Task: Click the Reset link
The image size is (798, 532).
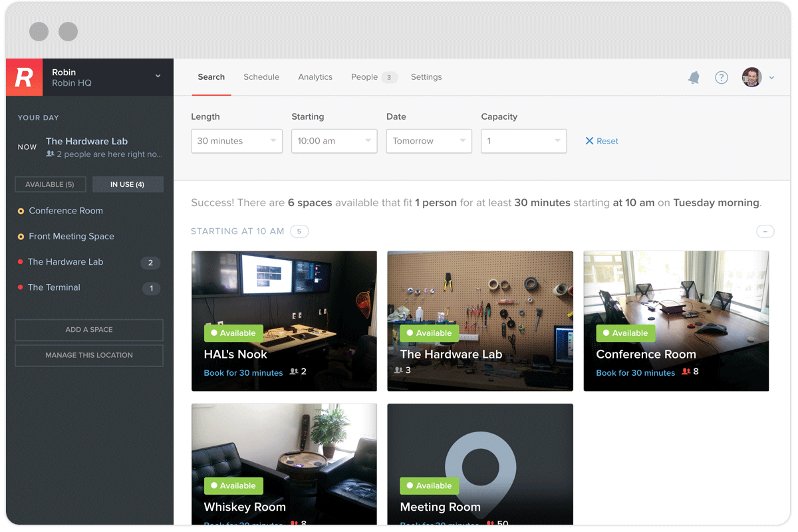Action: (608, 141)
